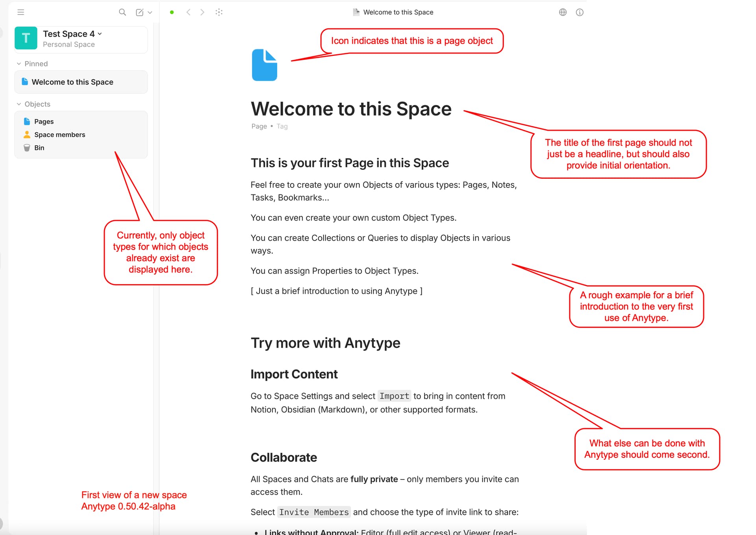756x535 pixels.
Task: Collapse the Objects section
Action: click(x=19, y=104)
